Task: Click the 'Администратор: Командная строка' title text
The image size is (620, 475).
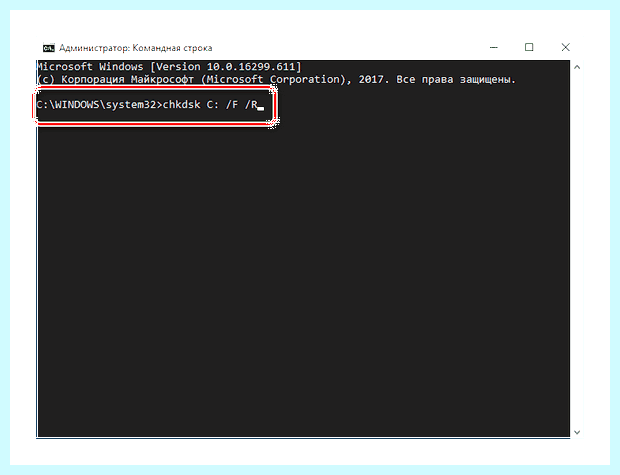Action: click(136, 48)
